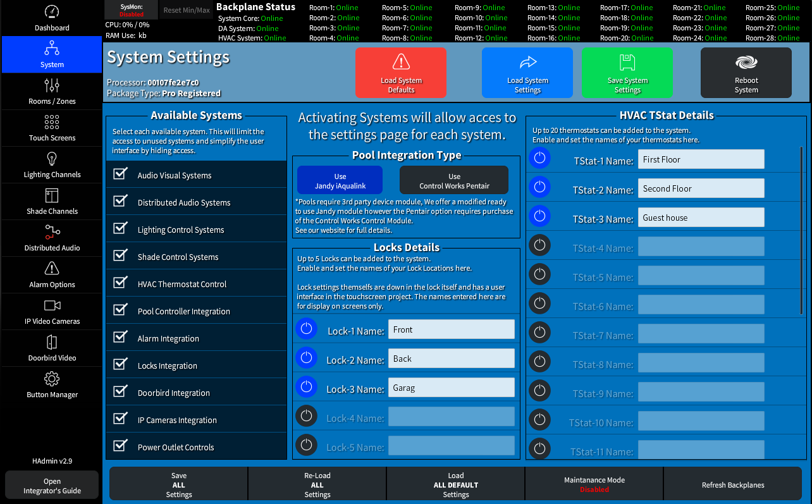Open IP Video Cameras camera icon
The width and height of the screenshot is (812, 504).
point(52,305)
